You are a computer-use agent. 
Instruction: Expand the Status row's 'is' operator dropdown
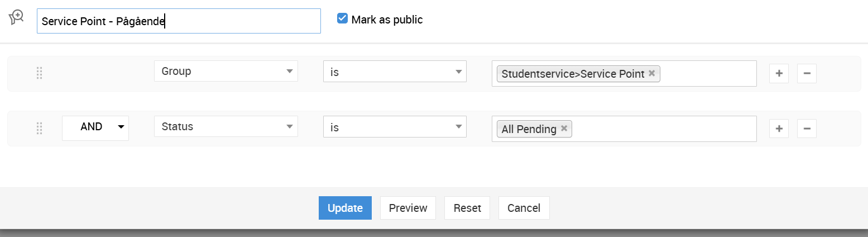click(x=395, y=127)
